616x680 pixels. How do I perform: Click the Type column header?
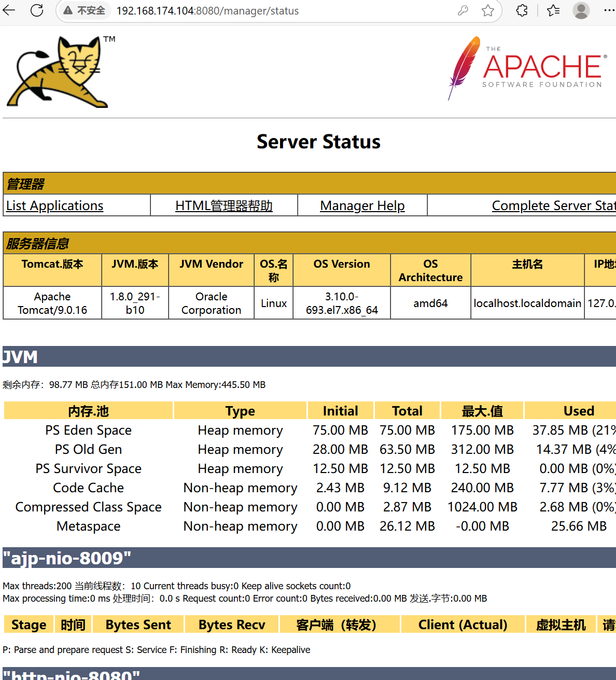point(240,411)
